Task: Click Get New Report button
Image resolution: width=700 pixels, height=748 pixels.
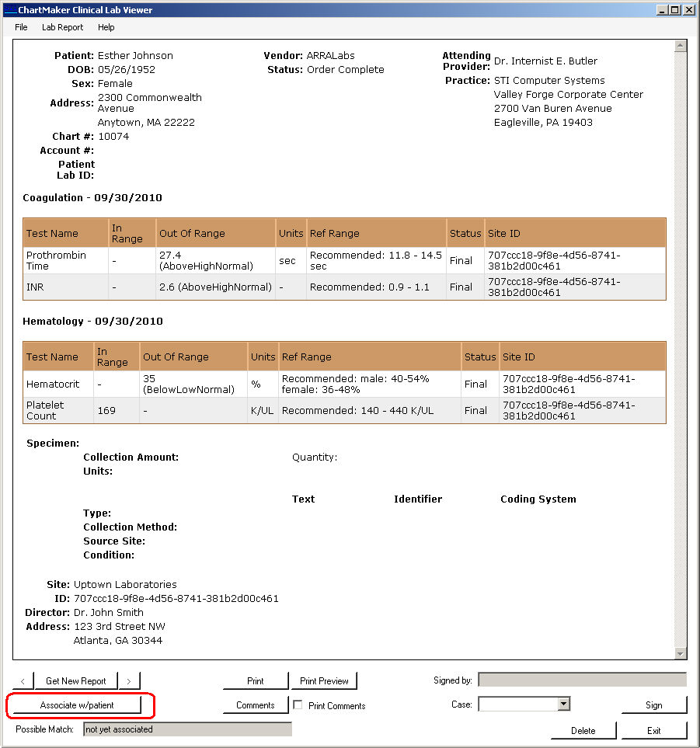Action: (76, 680)
